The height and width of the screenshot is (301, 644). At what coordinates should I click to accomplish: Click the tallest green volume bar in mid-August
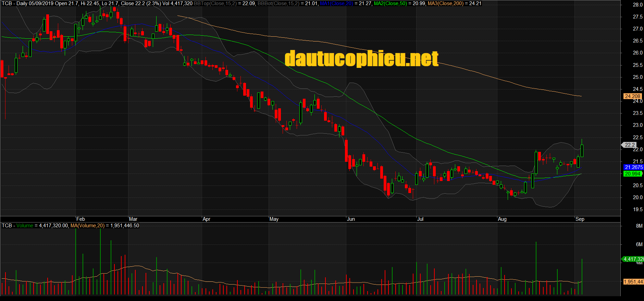[x=536, y=268]
